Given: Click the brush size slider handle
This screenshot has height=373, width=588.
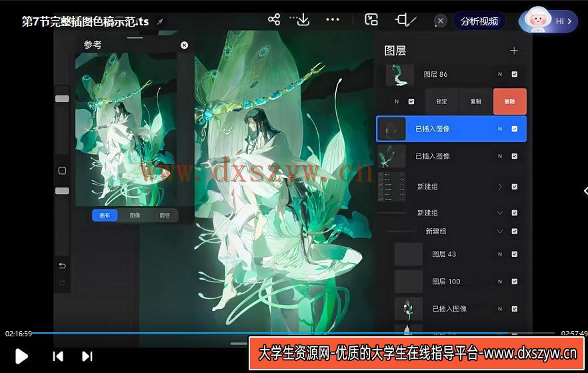Looking at the screenshot, I should click(x=62, y=99).
